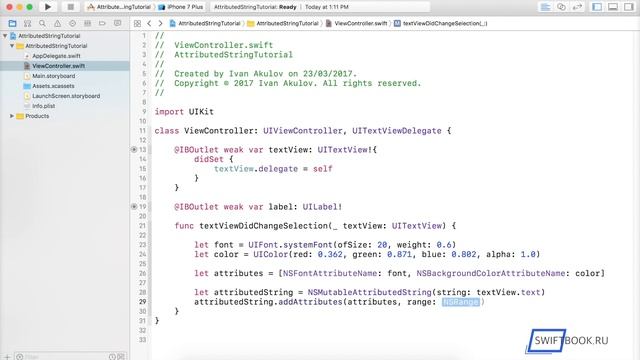Show the Version editor
Screen dimensions: 640x360
[x=577, y=7]
